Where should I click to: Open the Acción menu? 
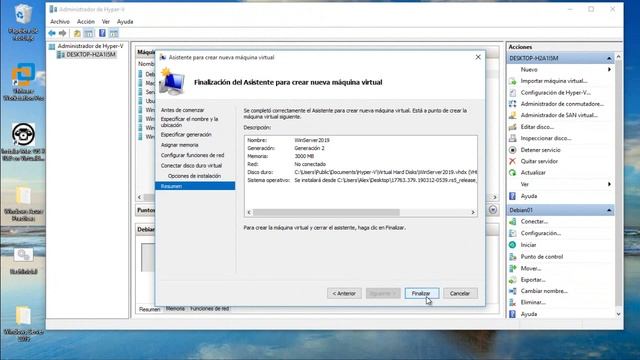[86, 22]
